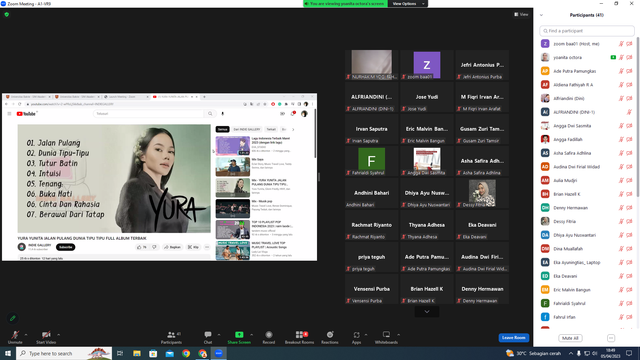The height and width of the screenshot is (360, 640).
Task: Open Windows Start menu
Action: pos(7,353)
